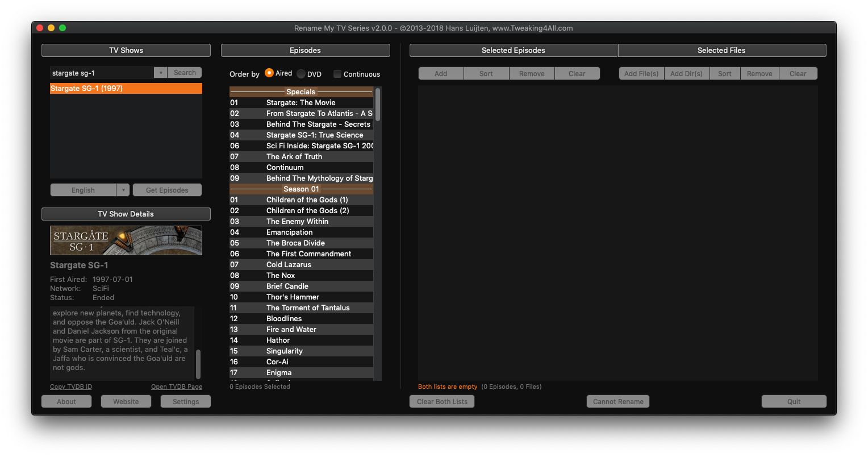This screenshot has width=868, height=457.
Task: Select episode The Torment of Tantalus
Action: [x=301, y=308]
